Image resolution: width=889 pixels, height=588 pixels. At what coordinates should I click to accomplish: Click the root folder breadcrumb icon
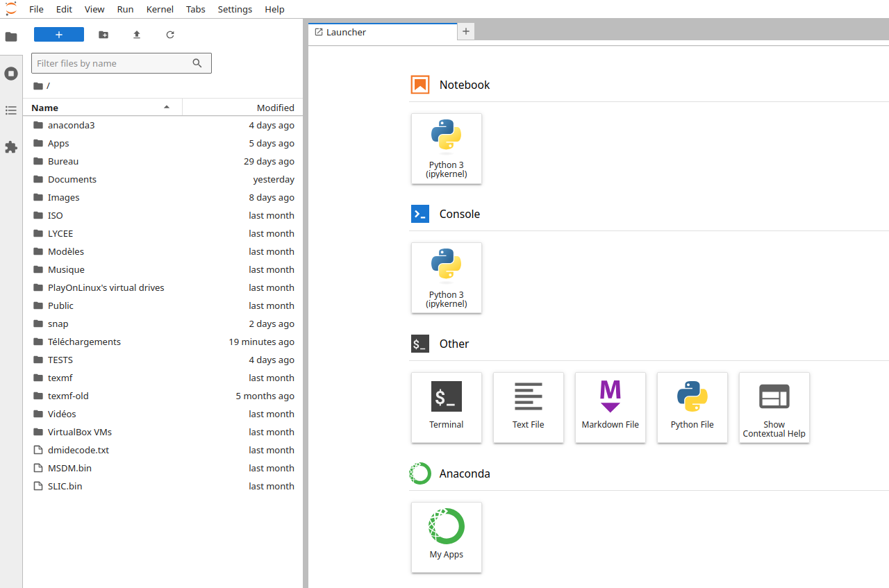(38, 85)
